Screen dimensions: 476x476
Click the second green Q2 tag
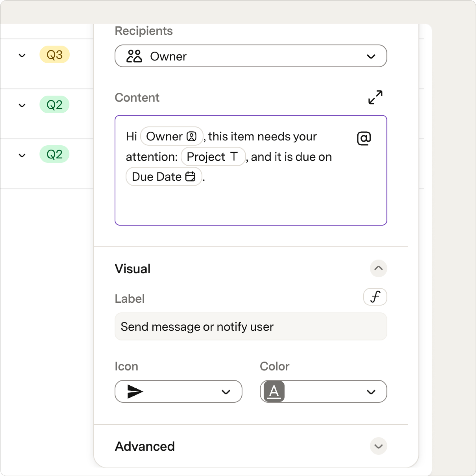click(x=54, y=154)
